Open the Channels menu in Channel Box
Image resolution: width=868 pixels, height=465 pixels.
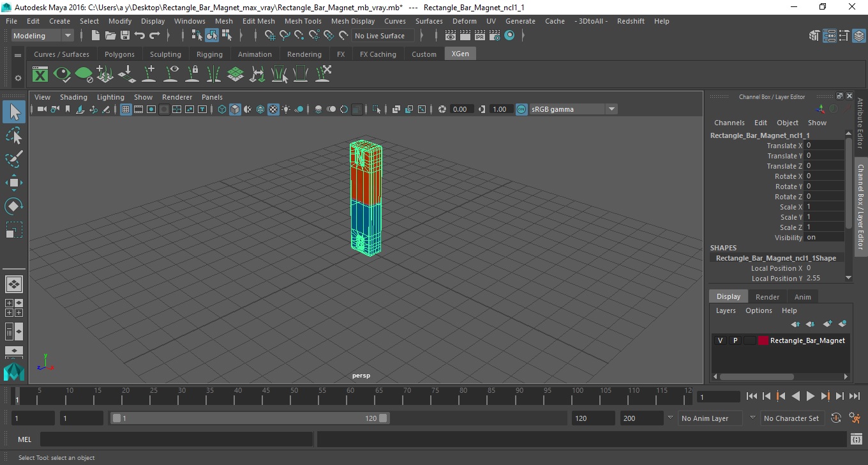(x=730, y=123)
